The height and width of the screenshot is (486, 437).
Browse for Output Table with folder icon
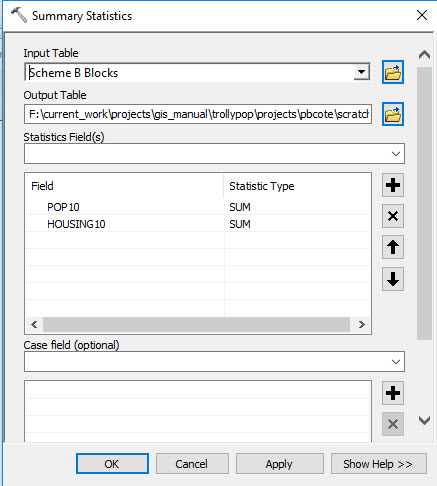[x=393, y=114]
